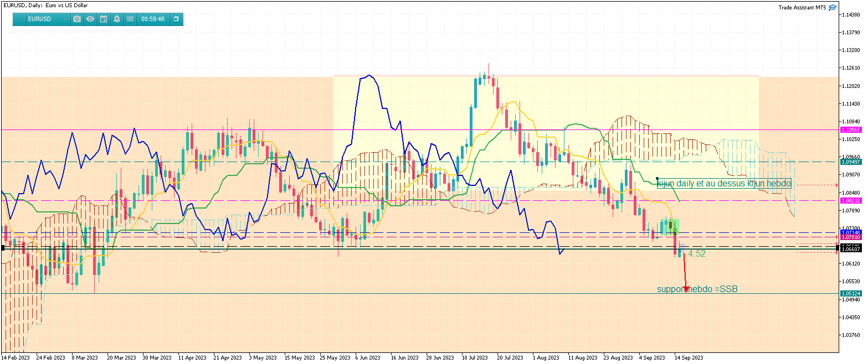This screenshot has height=364, width=868.
Task: Click the 1.06607 black current price label
Action: (851, 249)
